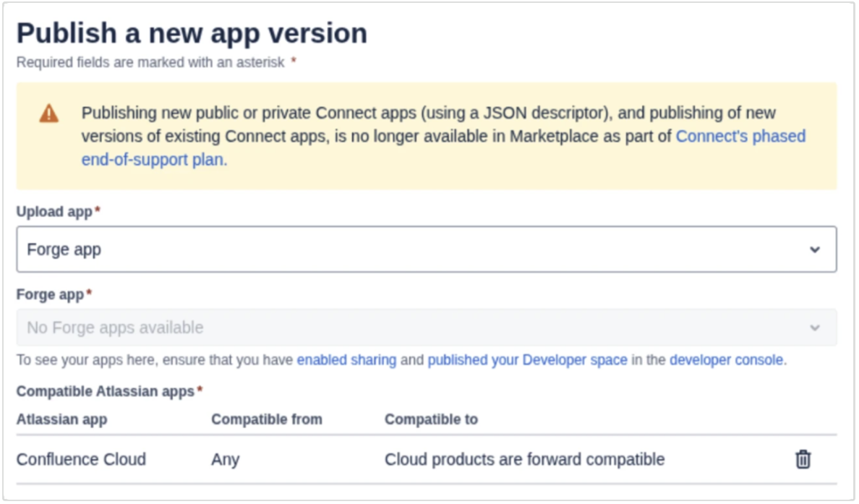Click the 'Atlassian app' column header
This screenshot has width=859, height=504.
62,419
